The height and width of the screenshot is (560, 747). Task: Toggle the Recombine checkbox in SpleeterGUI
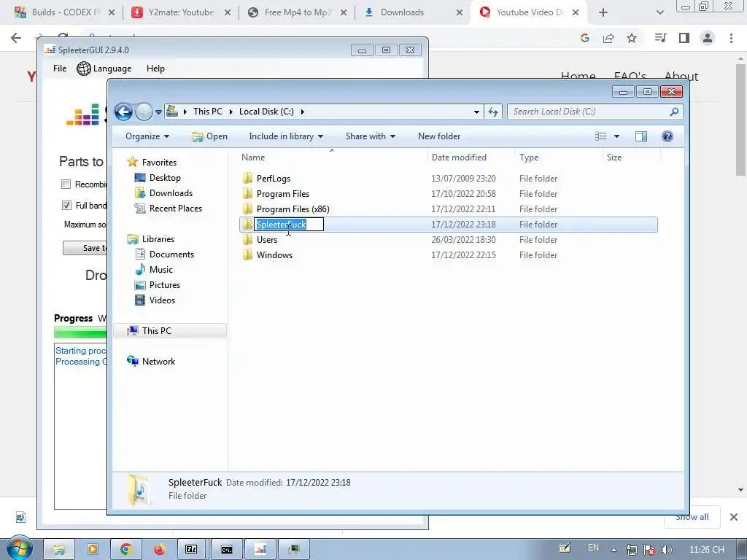pos(66,184)
